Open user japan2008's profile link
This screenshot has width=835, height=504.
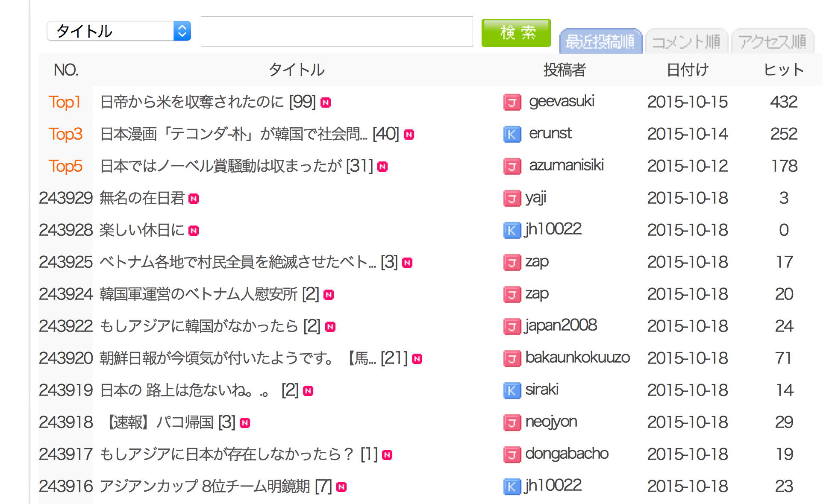[x=561, y=325]
